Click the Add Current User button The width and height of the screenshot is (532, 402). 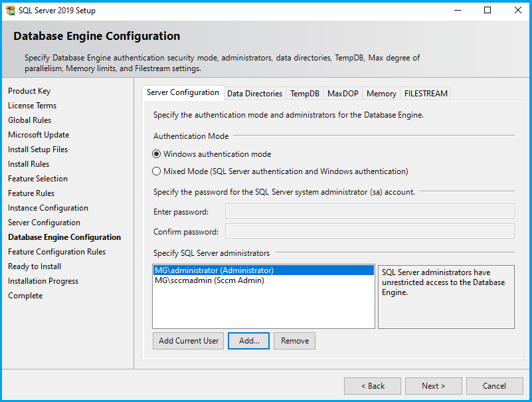pos(189,341)
